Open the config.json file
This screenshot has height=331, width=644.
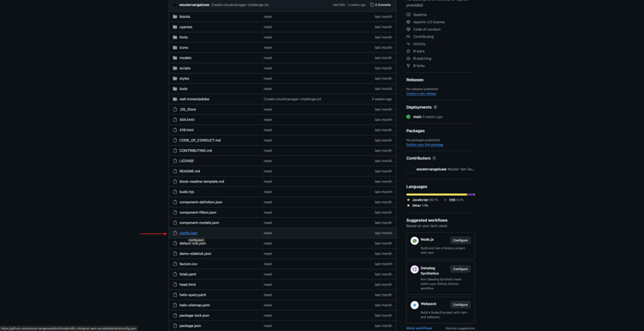[188, 233]
